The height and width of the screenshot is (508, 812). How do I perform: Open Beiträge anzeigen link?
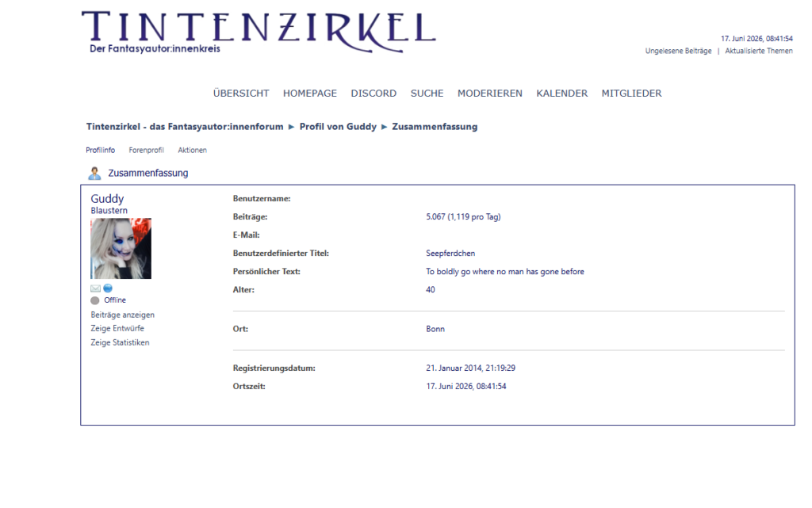123,315
